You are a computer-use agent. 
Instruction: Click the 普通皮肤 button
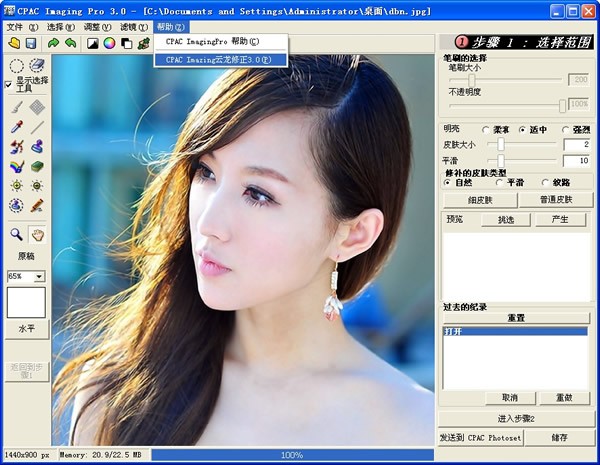point(556,200)
